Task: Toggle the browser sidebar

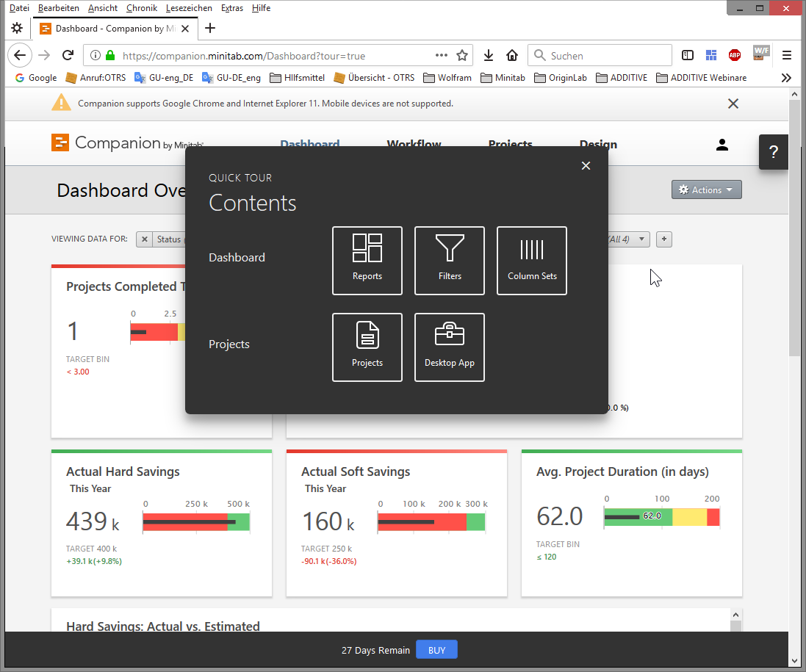Action: pos(687,56)
